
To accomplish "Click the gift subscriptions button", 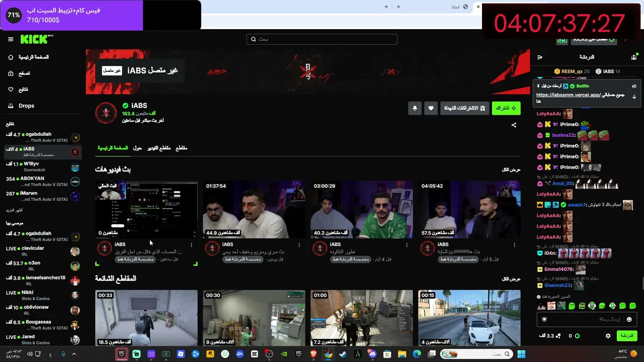I will tap(465, 108).
